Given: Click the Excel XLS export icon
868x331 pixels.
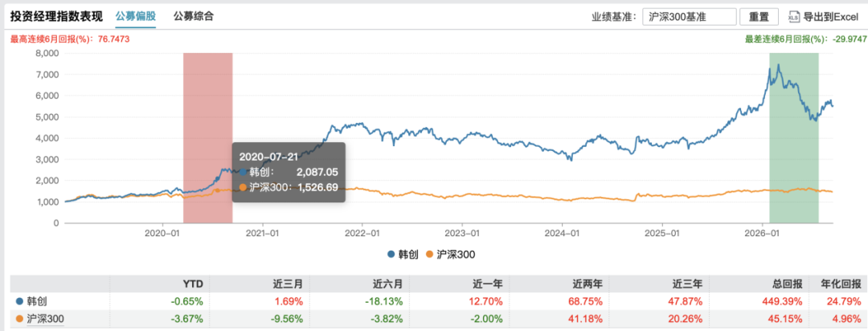Looking at the screenshot, I should [x=794, y=17].
